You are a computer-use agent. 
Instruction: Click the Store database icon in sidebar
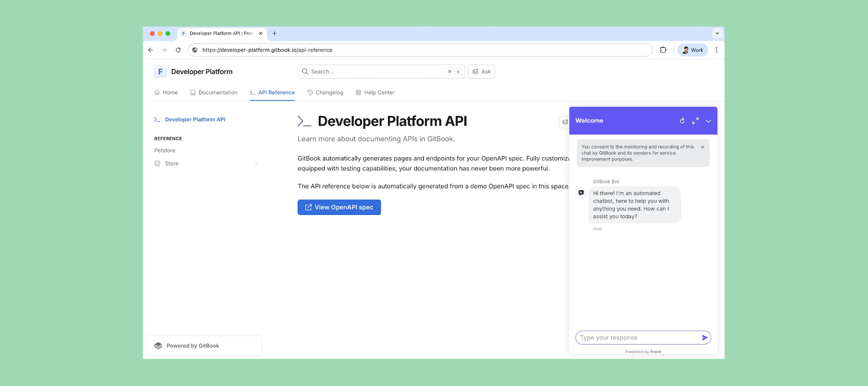[x=157, y=163]
